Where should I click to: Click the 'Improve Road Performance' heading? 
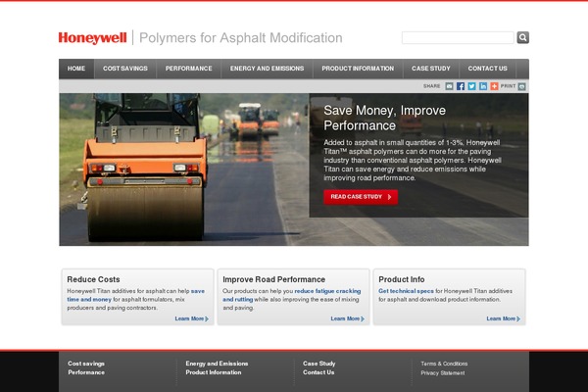tap(273, 279)
